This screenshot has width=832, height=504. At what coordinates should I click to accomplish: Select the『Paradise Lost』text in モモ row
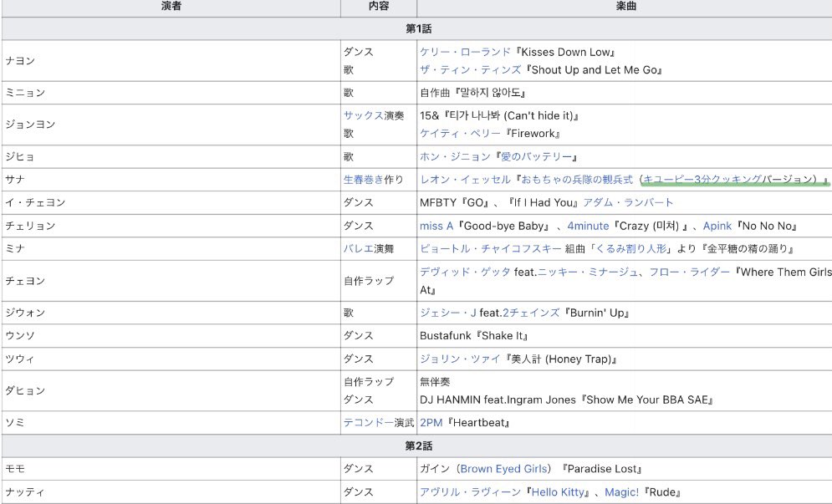tap(602, 468)
